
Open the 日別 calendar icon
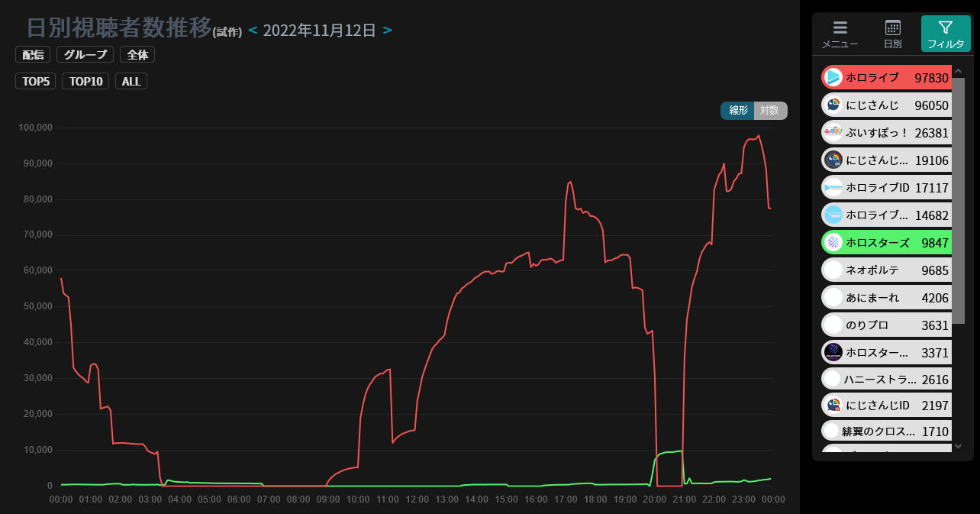892,27
